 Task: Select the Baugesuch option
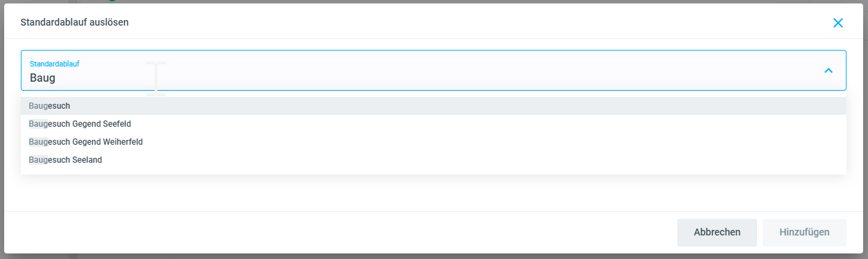(x=433, y=106)
